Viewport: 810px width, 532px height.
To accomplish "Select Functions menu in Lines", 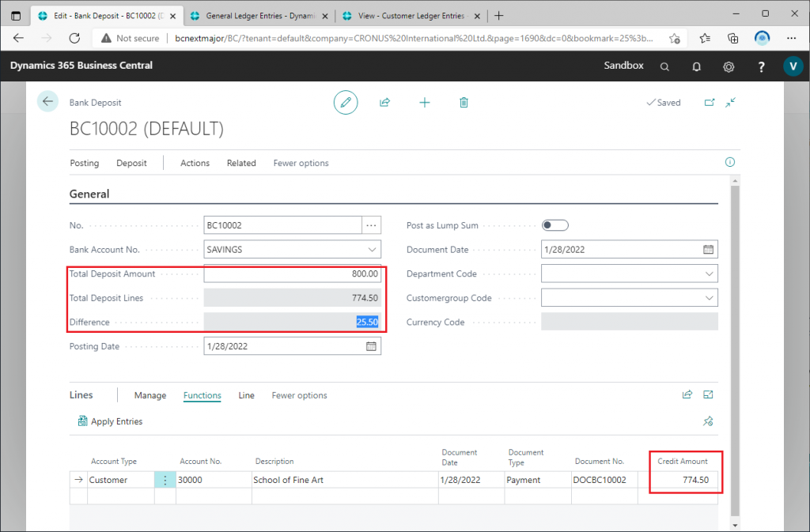I will pyautogui.click(x=202, y=395).
